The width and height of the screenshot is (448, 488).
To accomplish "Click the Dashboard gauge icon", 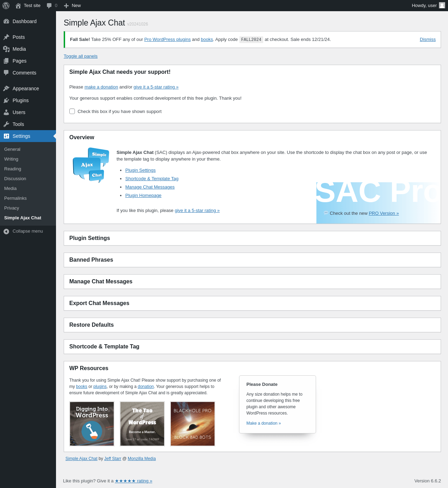I will pyautogui.click(x=6, y=21).
